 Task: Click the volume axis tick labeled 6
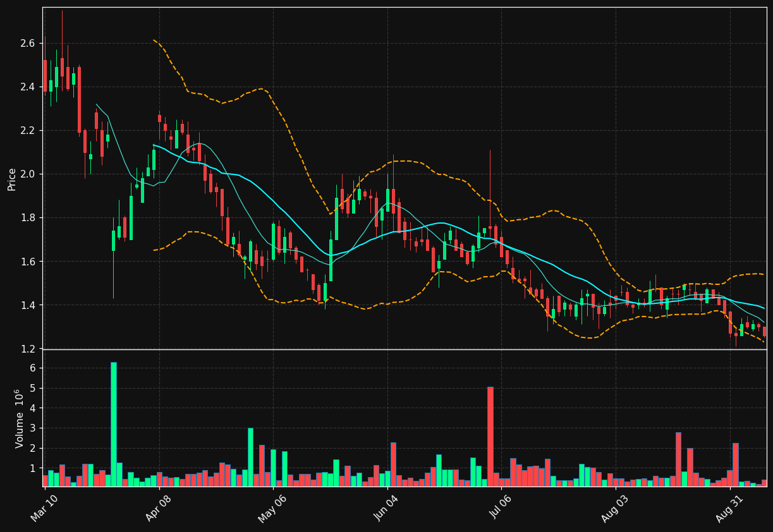click(32, 368)
